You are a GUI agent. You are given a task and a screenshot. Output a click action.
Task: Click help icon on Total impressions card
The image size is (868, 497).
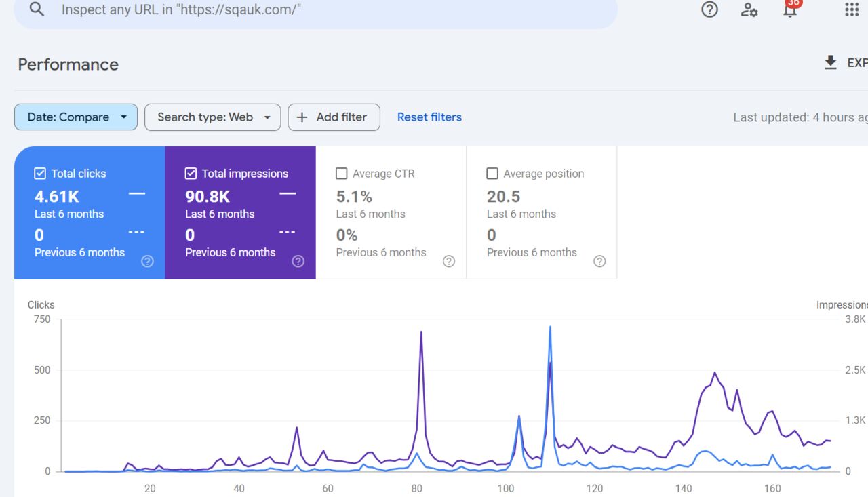point(298,261)
